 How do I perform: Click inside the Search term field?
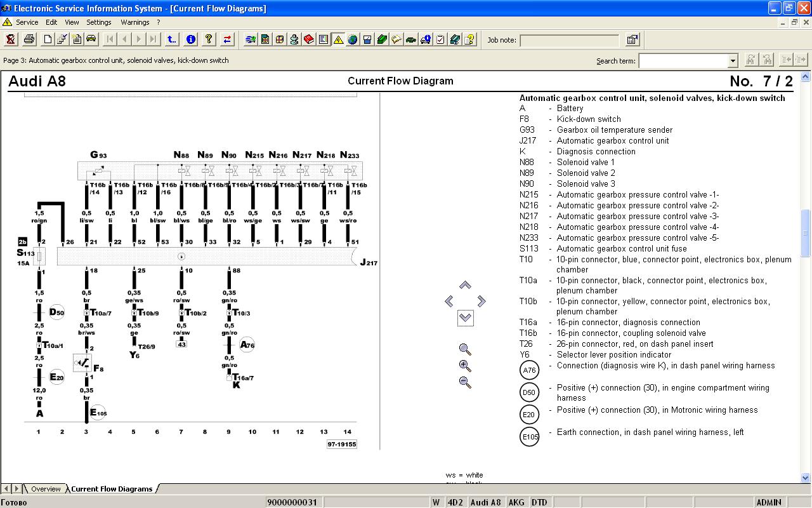(683, 61)
